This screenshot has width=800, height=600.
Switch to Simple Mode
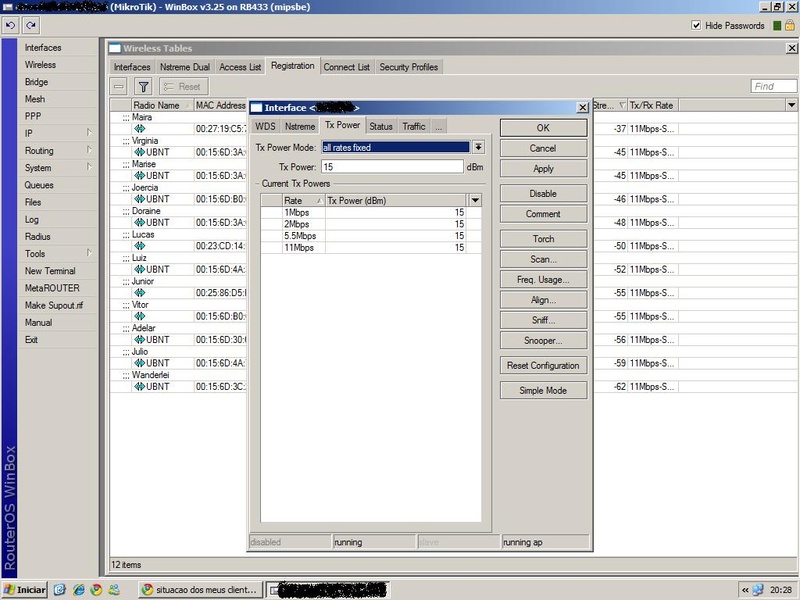(543, 391)
